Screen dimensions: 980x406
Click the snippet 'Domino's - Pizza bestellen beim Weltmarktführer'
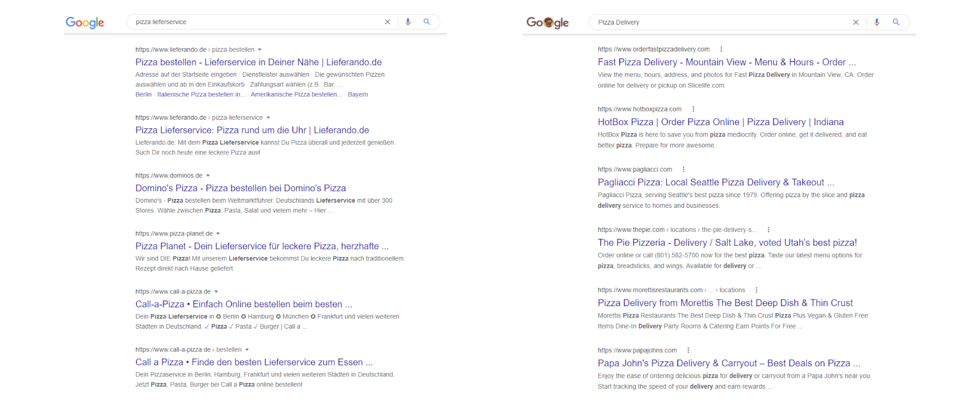point(264,205)
